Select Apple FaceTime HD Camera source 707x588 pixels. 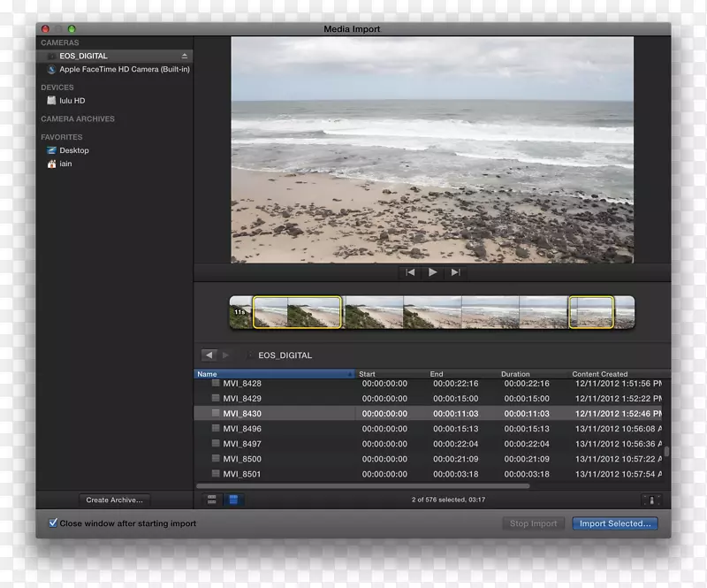124,69
